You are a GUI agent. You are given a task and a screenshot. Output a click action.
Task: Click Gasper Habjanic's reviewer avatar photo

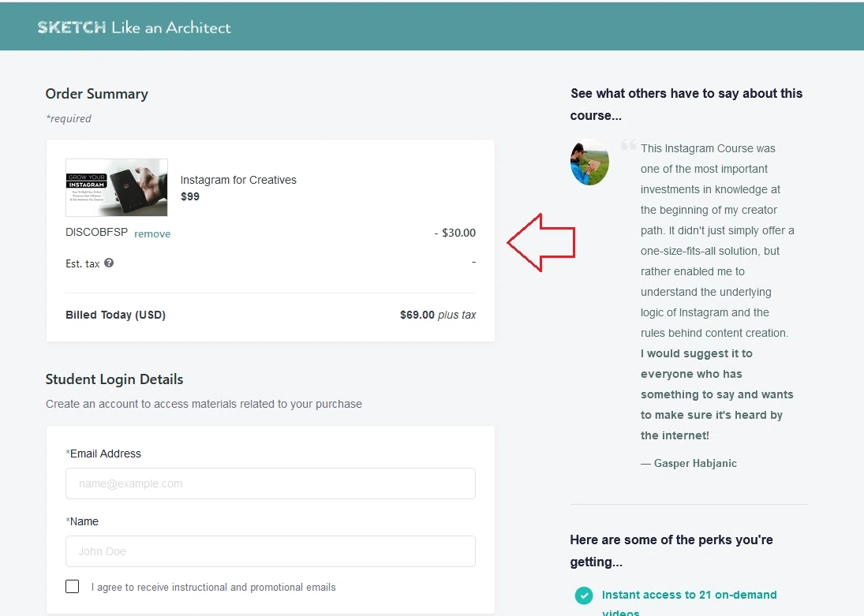pyautogui.click(x=589, y=162)
